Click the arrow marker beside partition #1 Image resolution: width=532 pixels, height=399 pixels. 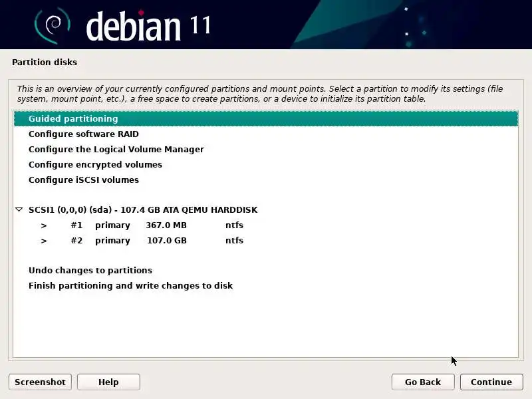[x=43, y=225]
